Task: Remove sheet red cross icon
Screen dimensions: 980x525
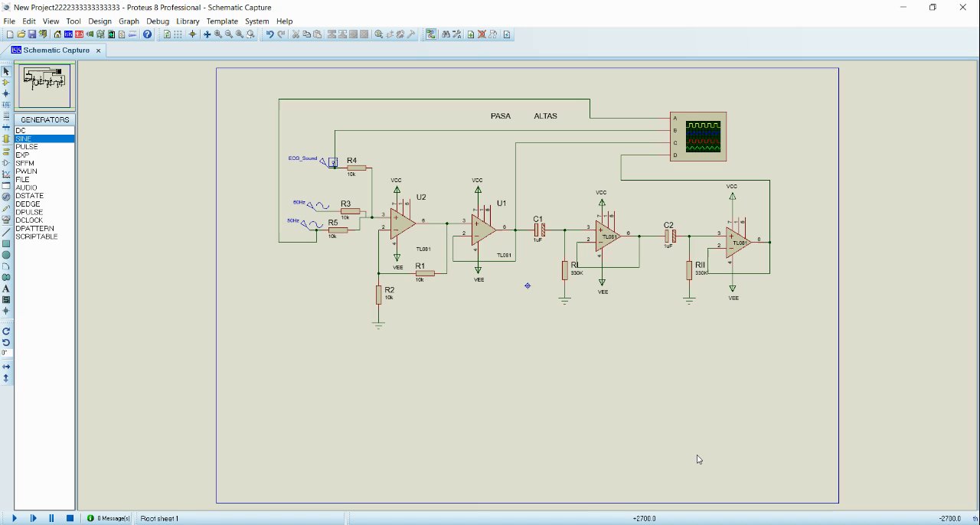Action: pos(482,34)
